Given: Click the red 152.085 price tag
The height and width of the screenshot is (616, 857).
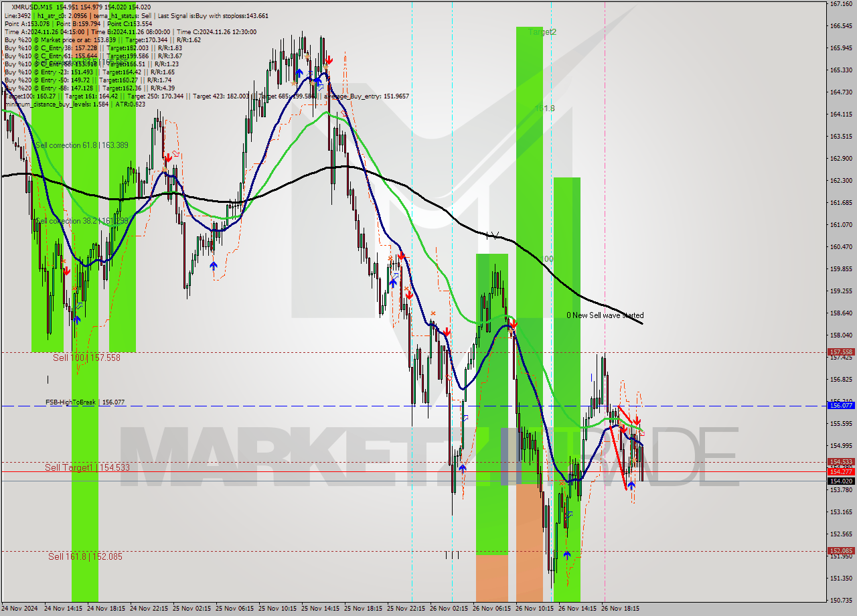Looking at the screenshot, I should coord(841,551).
